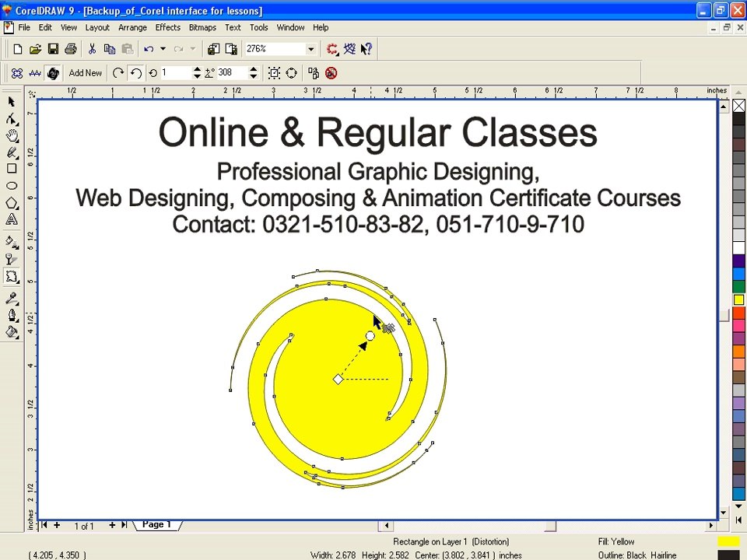
Task: Click Center Distortion button
Action: coord(275,73)
